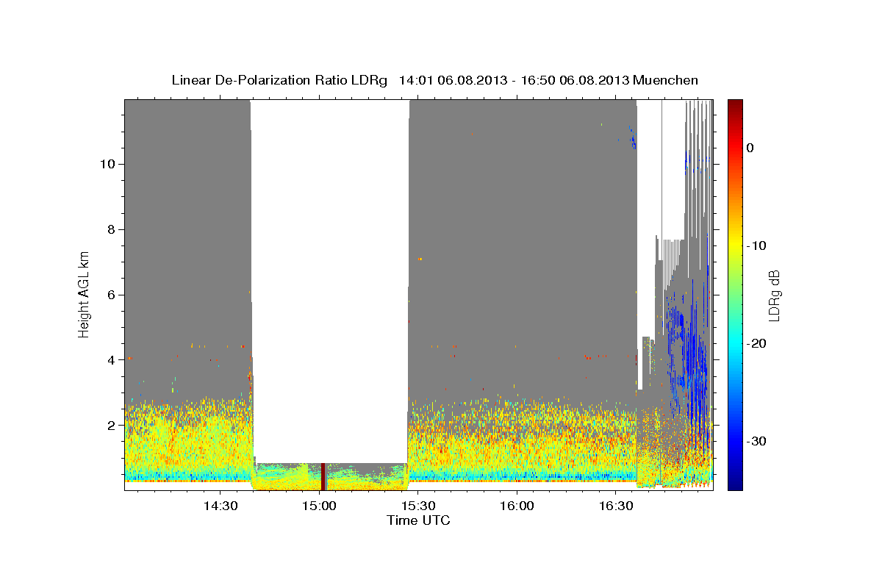Click the colorbar value 0
Image resolution: width=882 pixels, height=588 pixels.
pyautogui.click(x=750, y=148)
